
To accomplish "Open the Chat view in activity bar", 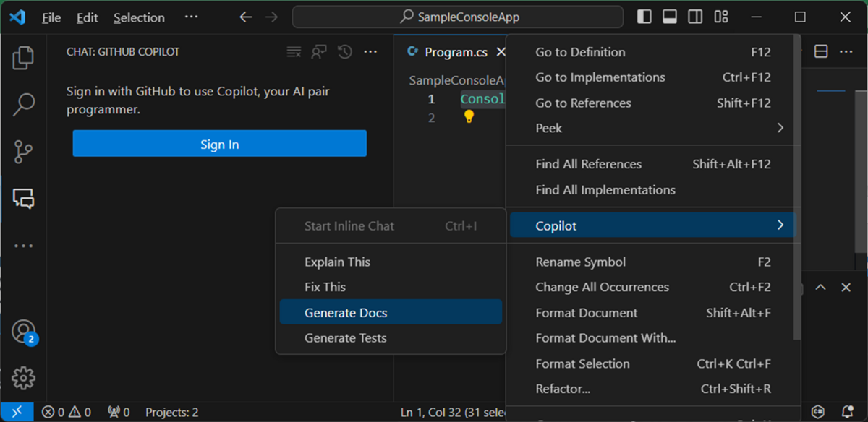I will [24, 198].
